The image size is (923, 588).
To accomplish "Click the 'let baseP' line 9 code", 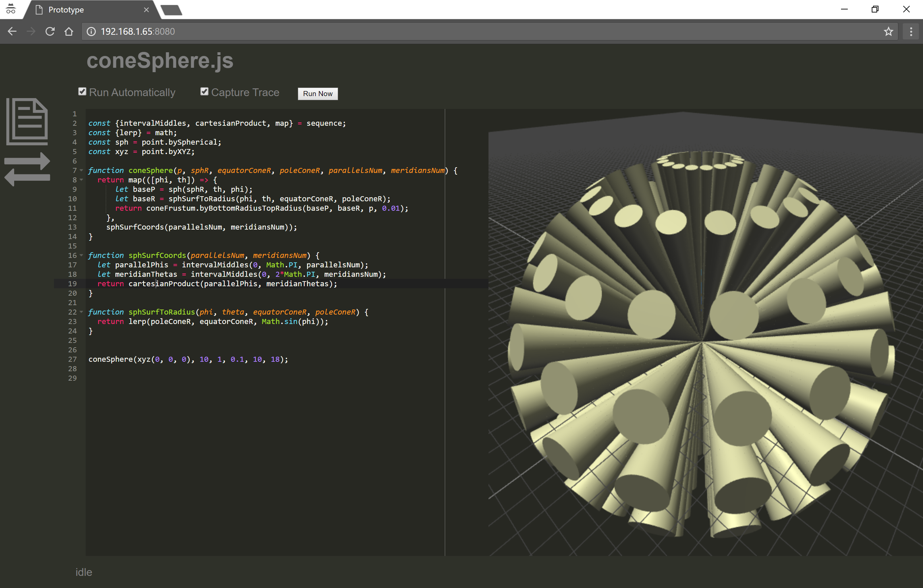I will click(x=184, y=189).
